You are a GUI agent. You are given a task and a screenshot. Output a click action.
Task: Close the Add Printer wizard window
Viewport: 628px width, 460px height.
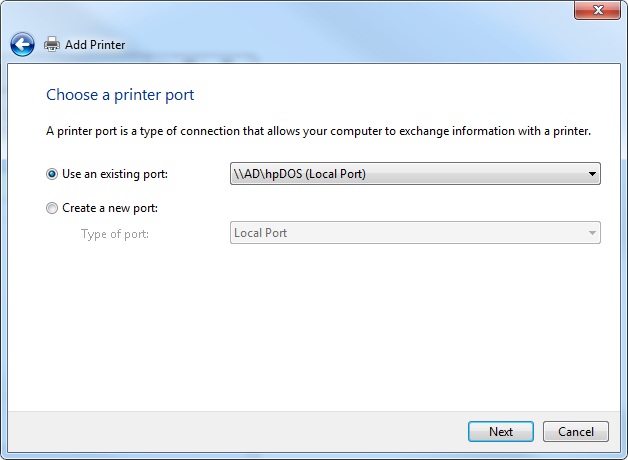tap(597, 10)
